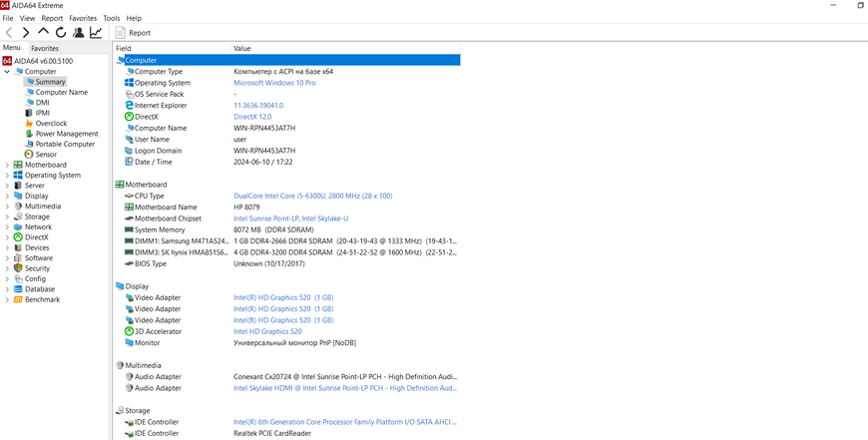The image size is (868, 440).
Task: Expand the Display tree node
Action: tap(7, 196)
